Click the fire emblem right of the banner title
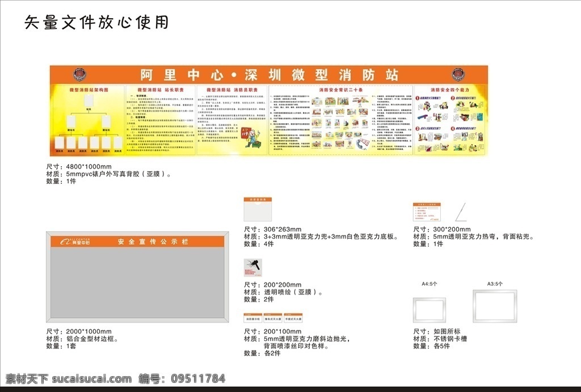This screenshot has width=581, height=392. (x=458, y=74)
